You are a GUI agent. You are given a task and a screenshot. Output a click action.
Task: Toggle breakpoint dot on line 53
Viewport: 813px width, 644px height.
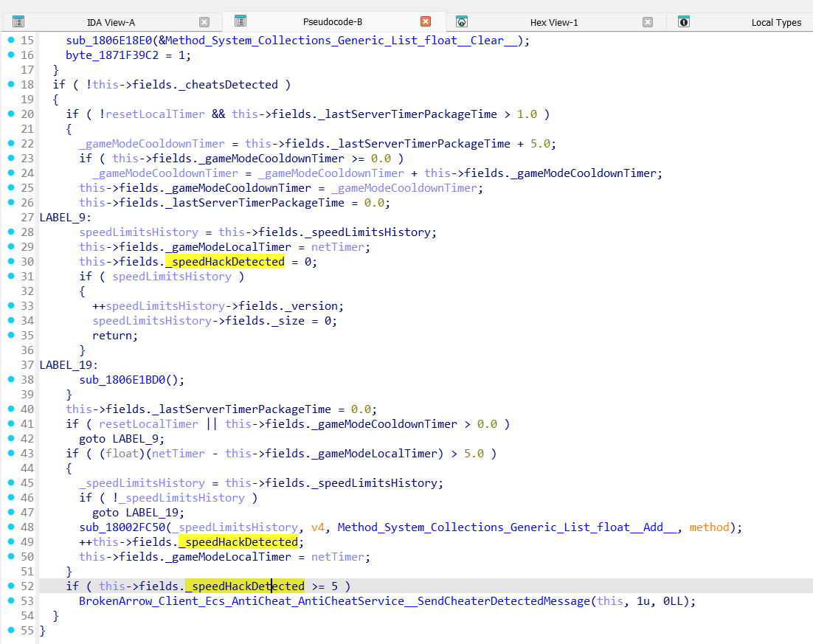(11, 600)
